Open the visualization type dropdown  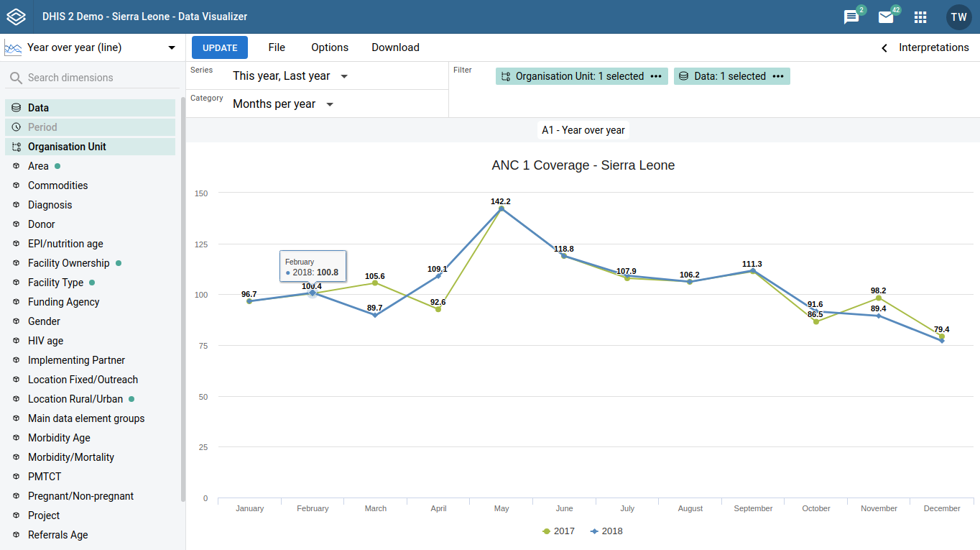click(x=171, y=47)
